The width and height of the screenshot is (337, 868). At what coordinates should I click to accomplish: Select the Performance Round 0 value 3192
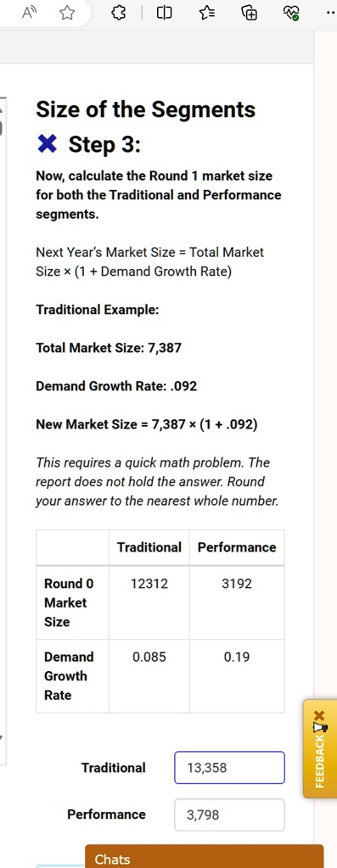(x=237, y=584)
